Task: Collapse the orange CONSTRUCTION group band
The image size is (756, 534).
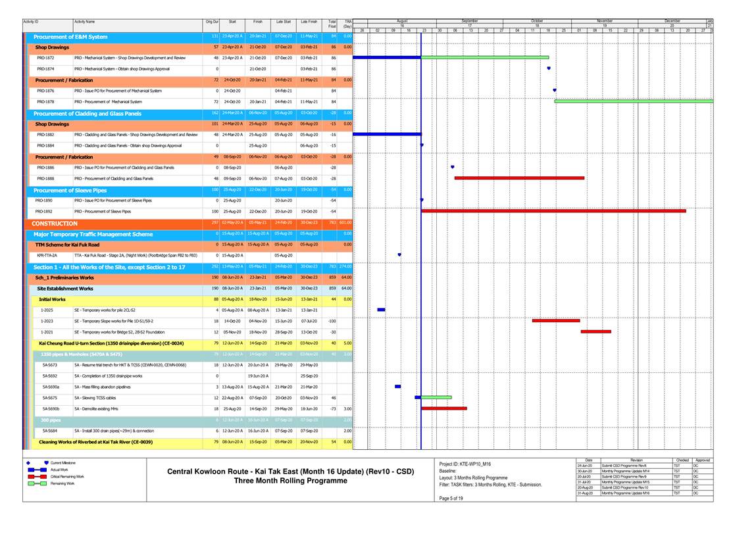Action: click(x=55, y=224)
